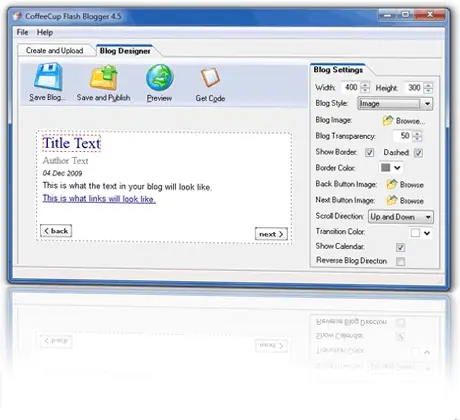This screenshot has height=420, width=460.
Task: Click the CoffeeCup app icon in title bar
Action: point(18,16)
